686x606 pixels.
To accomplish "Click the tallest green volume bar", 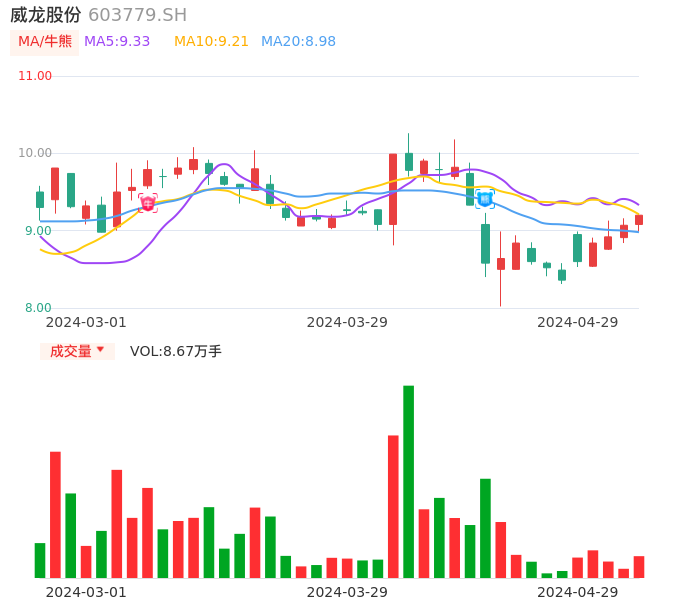I will (x=408, y=481).
